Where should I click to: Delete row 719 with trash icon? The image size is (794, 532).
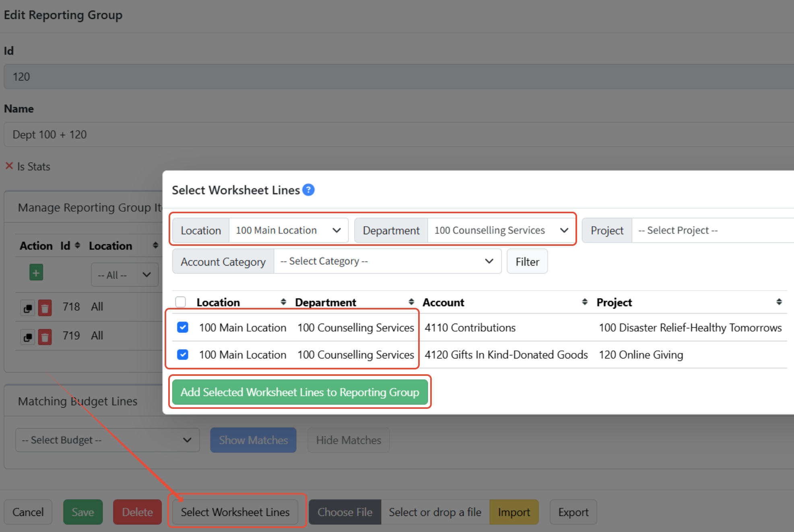[45, 337]
